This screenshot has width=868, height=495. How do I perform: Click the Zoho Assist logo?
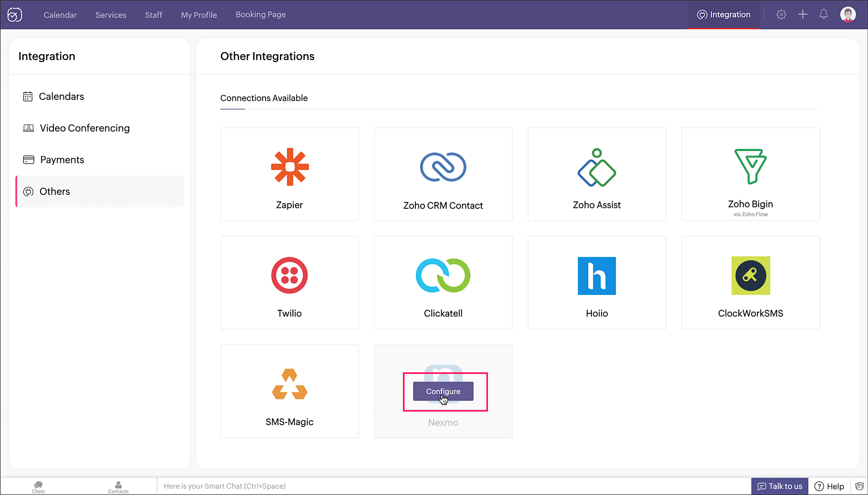(x=597, y=168)
